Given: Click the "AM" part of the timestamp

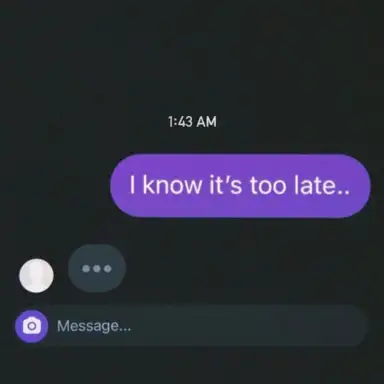Looking at the screenshot, I should click(207, 122).
